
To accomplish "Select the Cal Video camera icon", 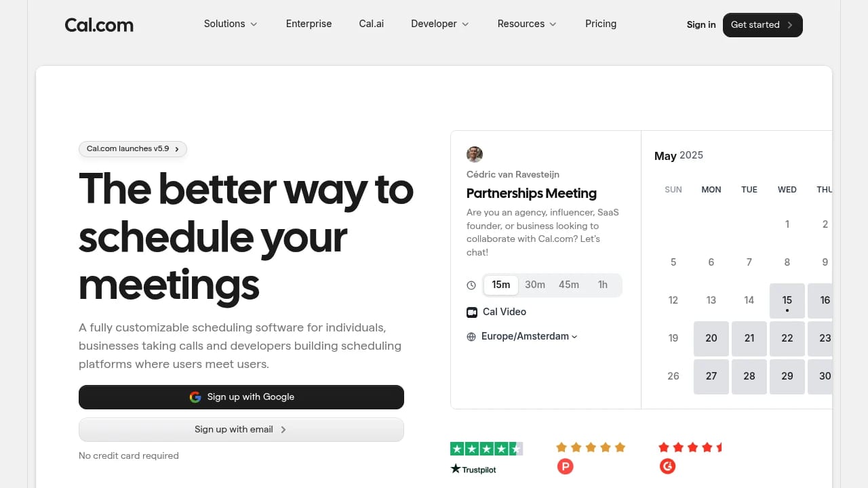I will click(471, 312).
